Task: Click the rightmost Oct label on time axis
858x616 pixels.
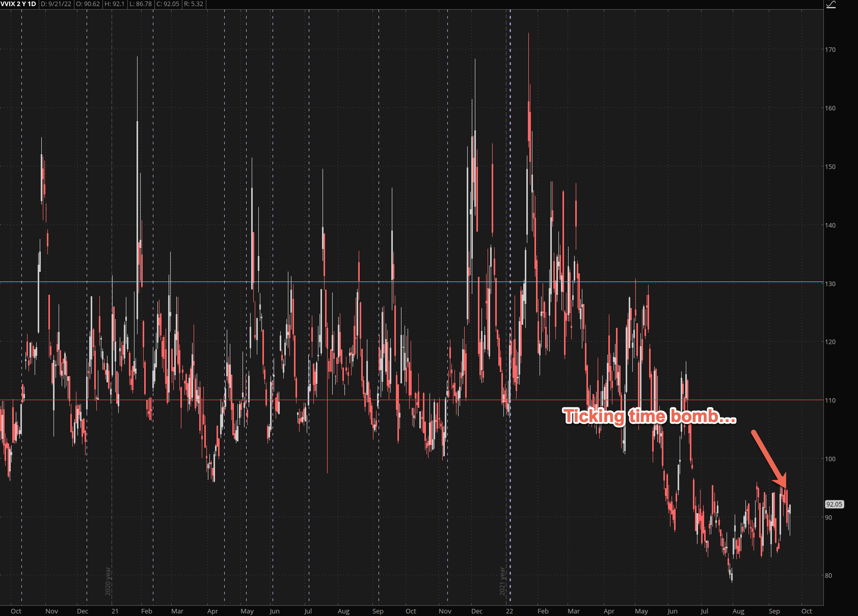Action: [807, 611]
